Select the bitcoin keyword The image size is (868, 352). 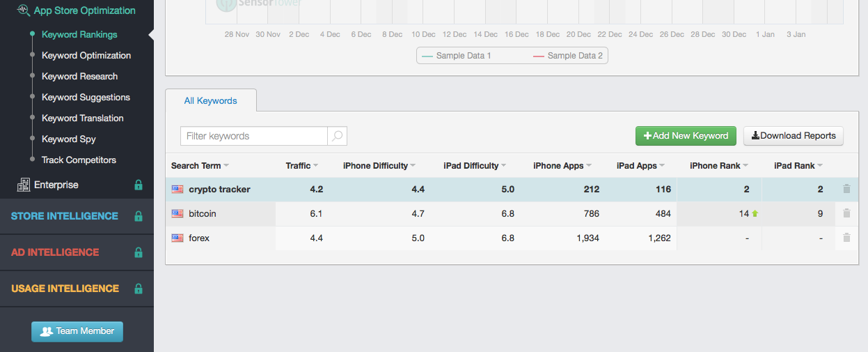coord(203,214)
